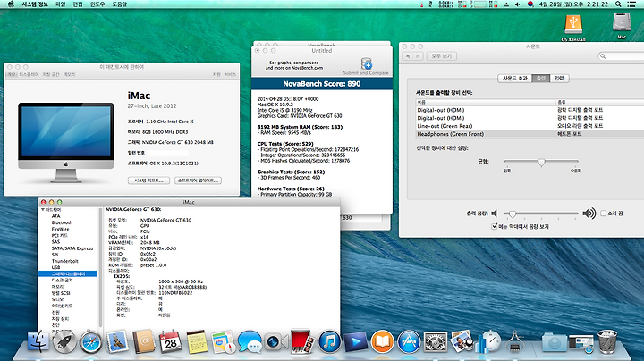Open App Store icon in Dock
The image size is (644, 361).
click(409, 342)
